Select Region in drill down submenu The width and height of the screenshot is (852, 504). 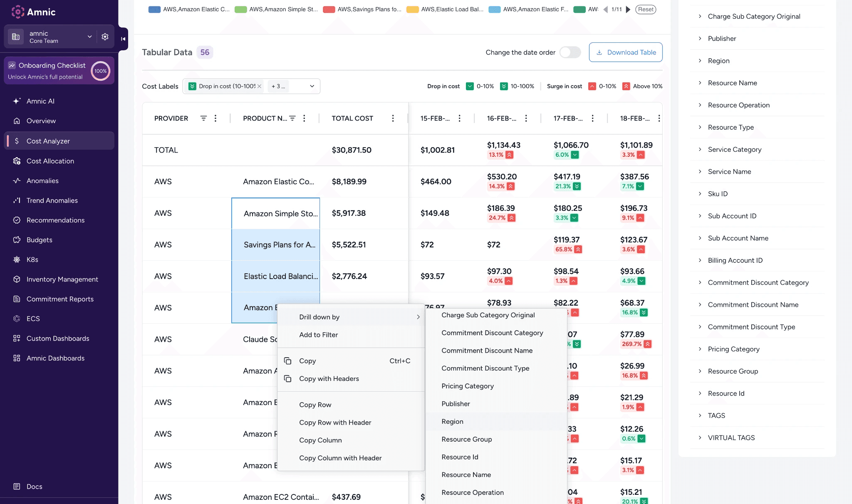[452, 421]
